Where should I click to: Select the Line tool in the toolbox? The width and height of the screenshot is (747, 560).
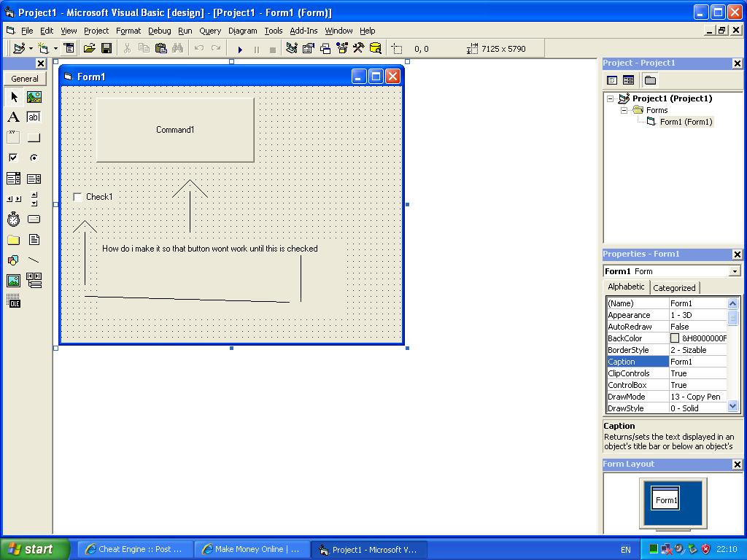coord(34,260)
